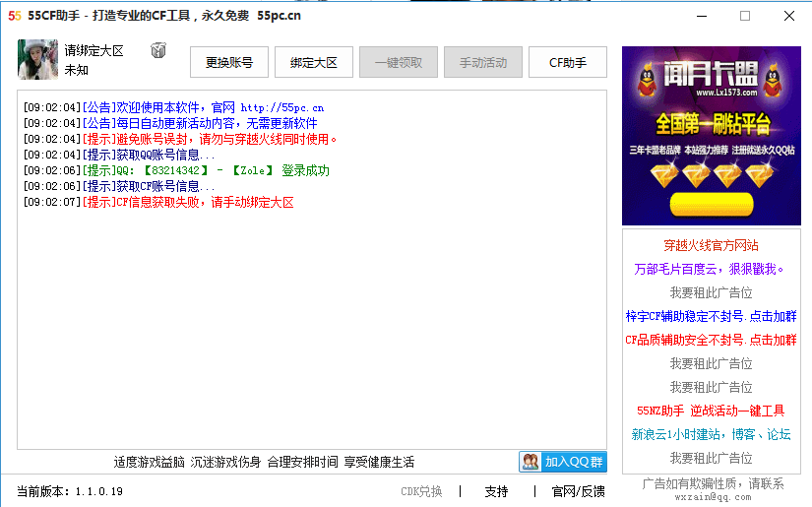Screen dimensions: 812x507
Task: Click the 支持 link in footer
Action: 496,491
